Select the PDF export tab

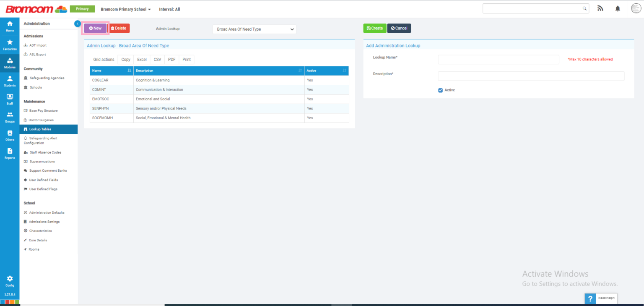point(171,59)
